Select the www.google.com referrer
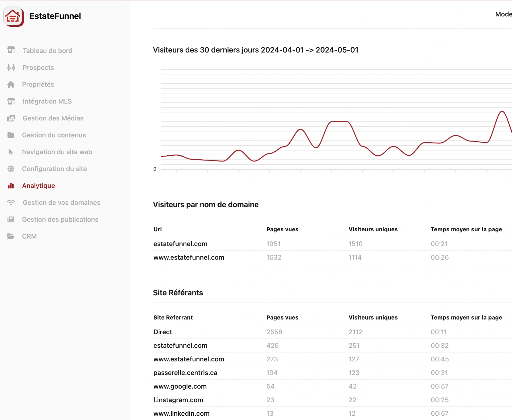512x420 pixels. click(x=180, y=386)
